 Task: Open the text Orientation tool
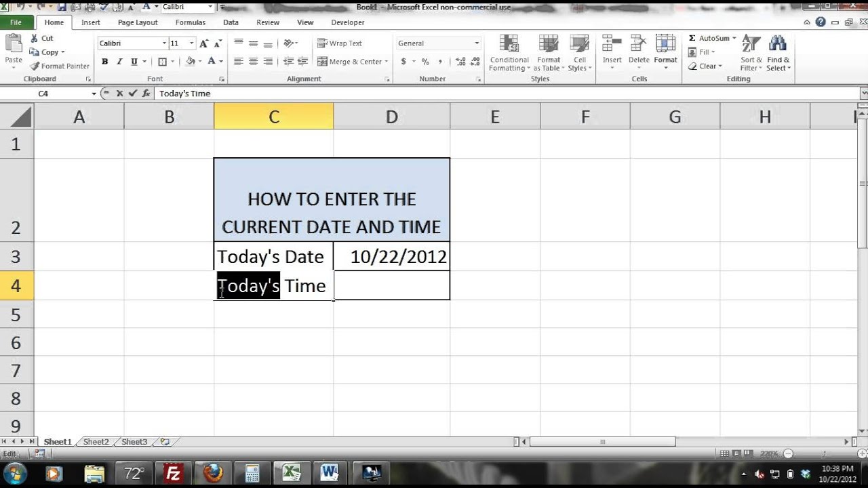[x=290, y=43]
